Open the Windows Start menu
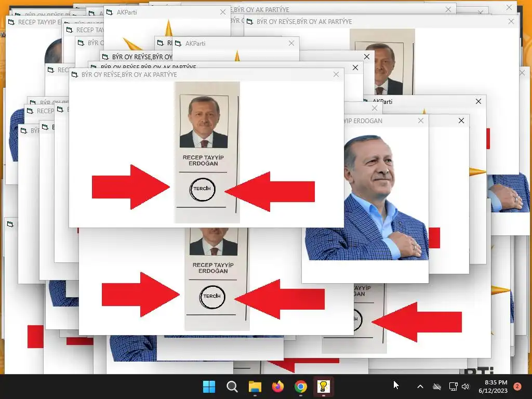This screenshot has height=399, width=532. pyautogui.click(x=209, y=387)
